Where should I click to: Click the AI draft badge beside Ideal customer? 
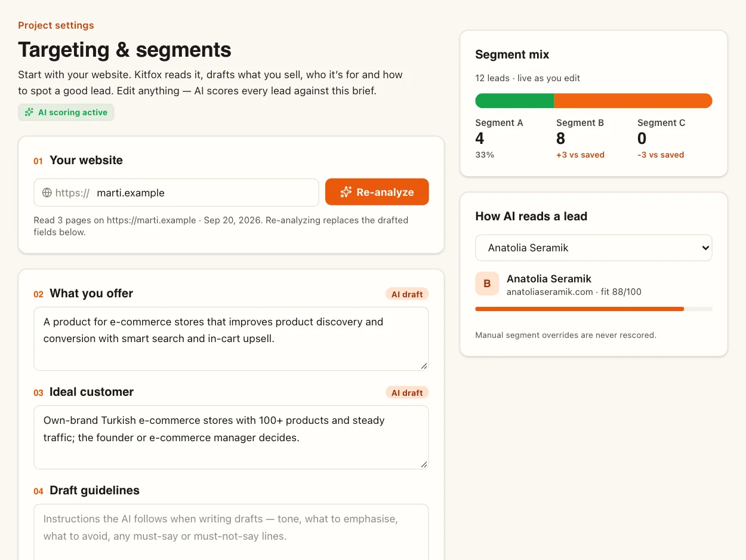point(407,393)
